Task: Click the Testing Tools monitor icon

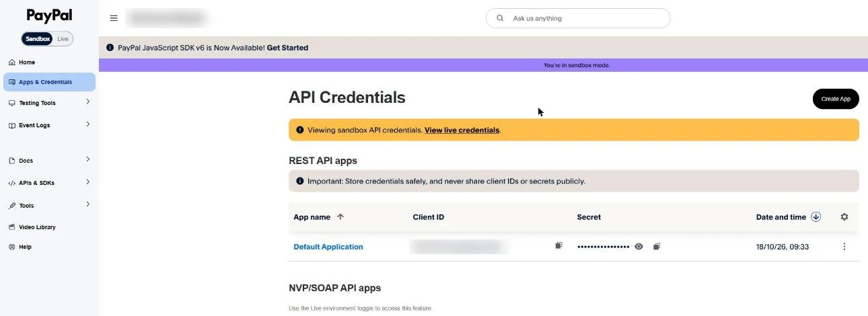Action: pyautogui.click(x=12, y=103)
